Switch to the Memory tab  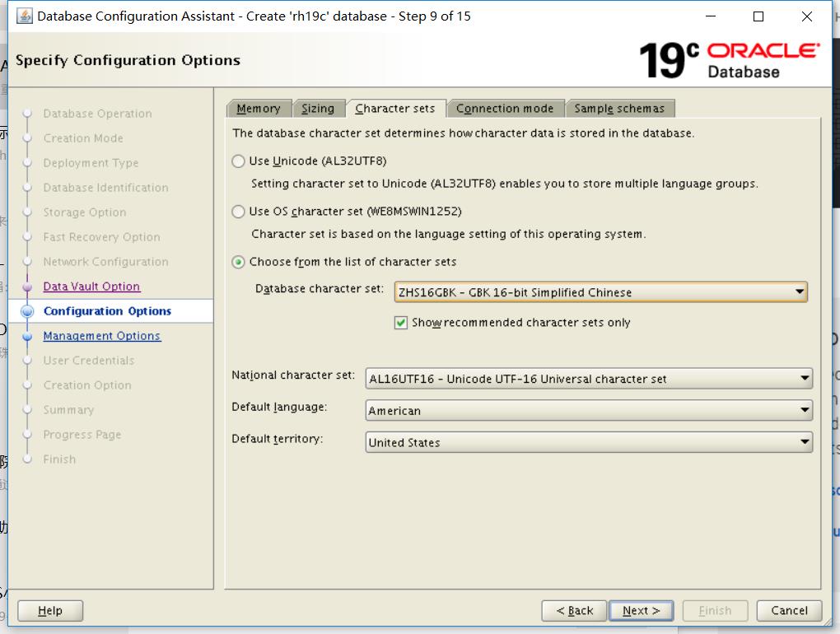click(x=258, y=108)
